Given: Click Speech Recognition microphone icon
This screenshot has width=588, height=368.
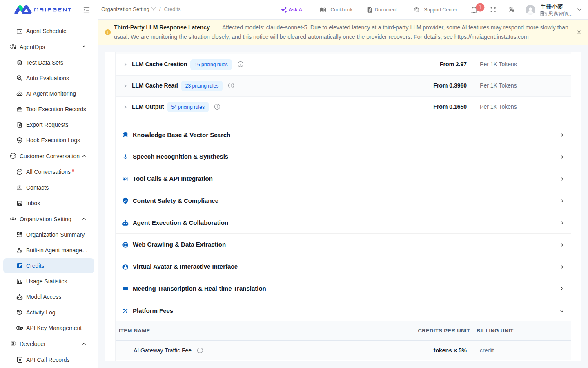Looking at the screenshot, I should click(x=125, y=157).
